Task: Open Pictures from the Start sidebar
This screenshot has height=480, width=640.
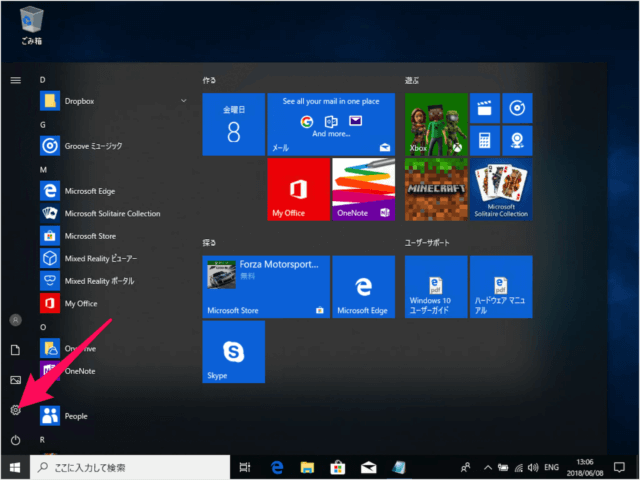Action: pos(16,380)
